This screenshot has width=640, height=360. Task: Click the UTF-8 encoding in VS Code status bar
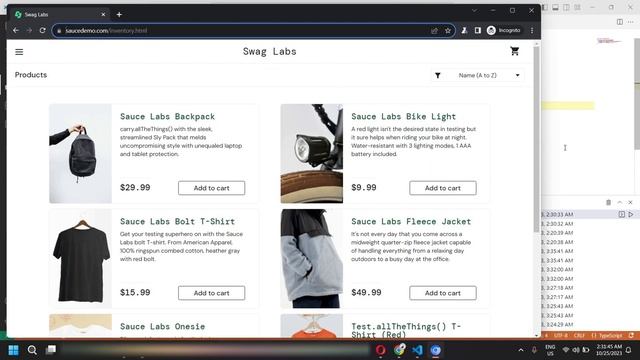[560, 336]
